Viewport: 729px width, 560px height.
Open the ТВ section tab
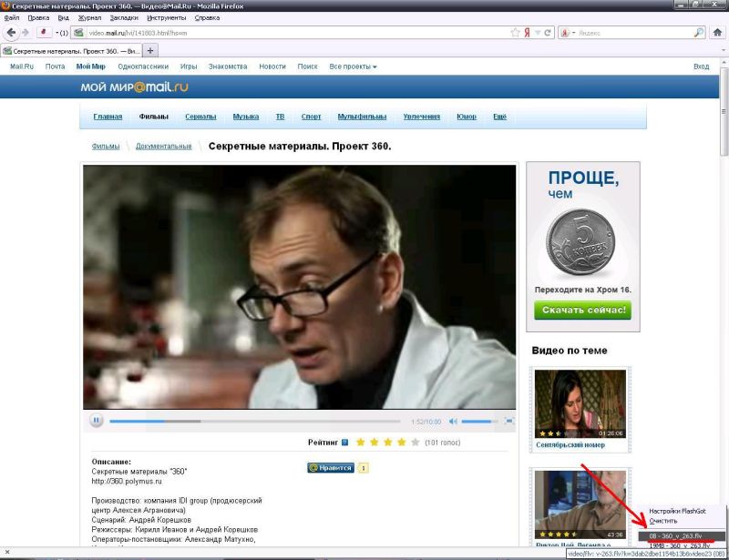[280, 117]
